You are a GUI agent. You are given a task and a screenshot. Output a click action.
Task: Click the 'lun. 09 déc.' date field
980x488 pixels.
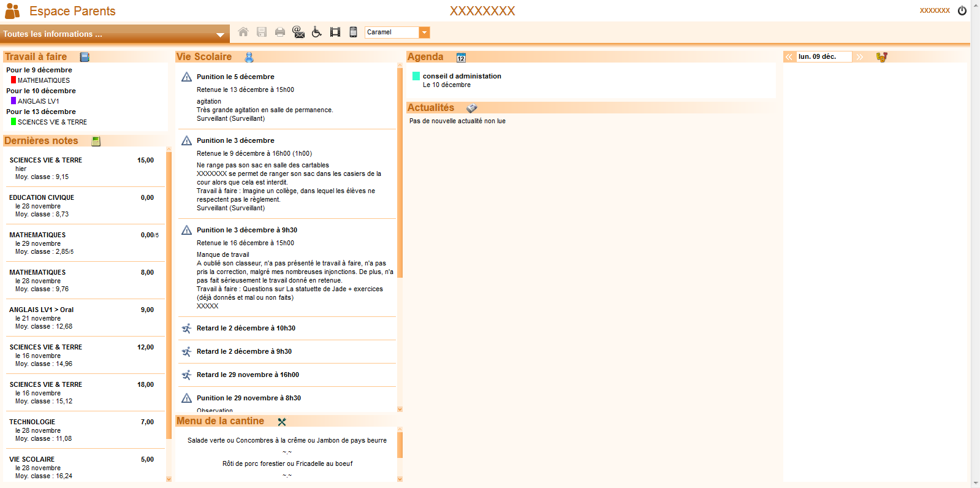pyautogui.click(x=823, y=57)
